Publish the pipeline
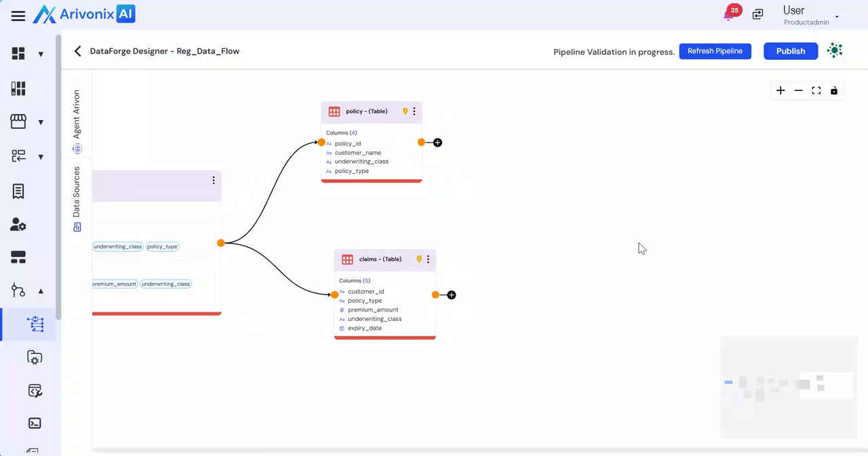Viewport: 868px width, 456px height. pyautogui.click(x=791, y=51)
